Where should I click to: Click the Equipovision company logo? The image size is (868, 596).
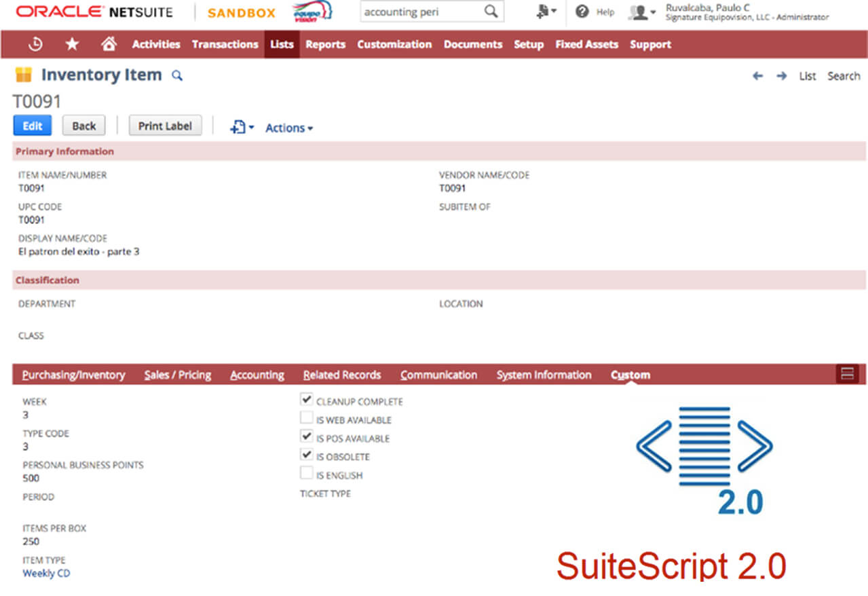[312, 12]
